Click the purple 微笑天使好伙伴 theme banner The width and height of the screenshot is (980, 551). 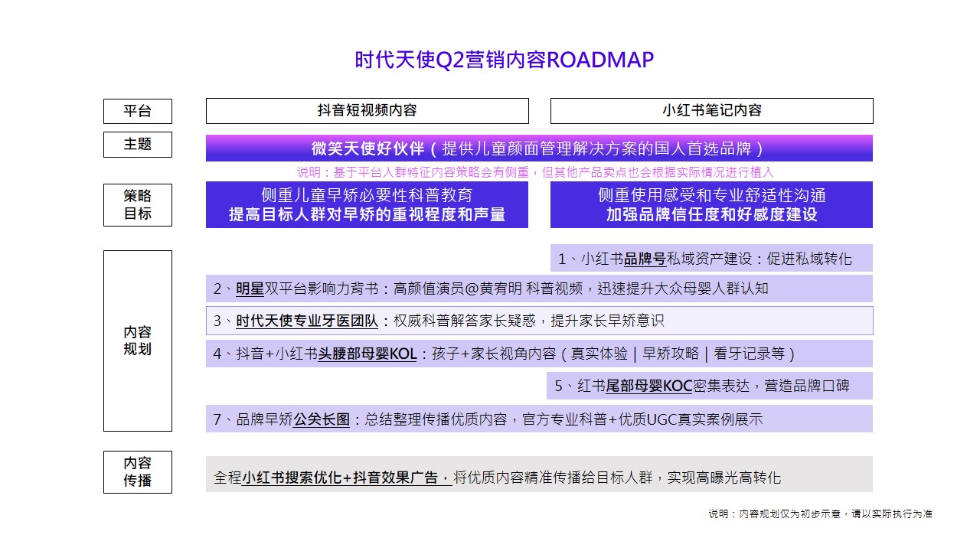point(539,148)
